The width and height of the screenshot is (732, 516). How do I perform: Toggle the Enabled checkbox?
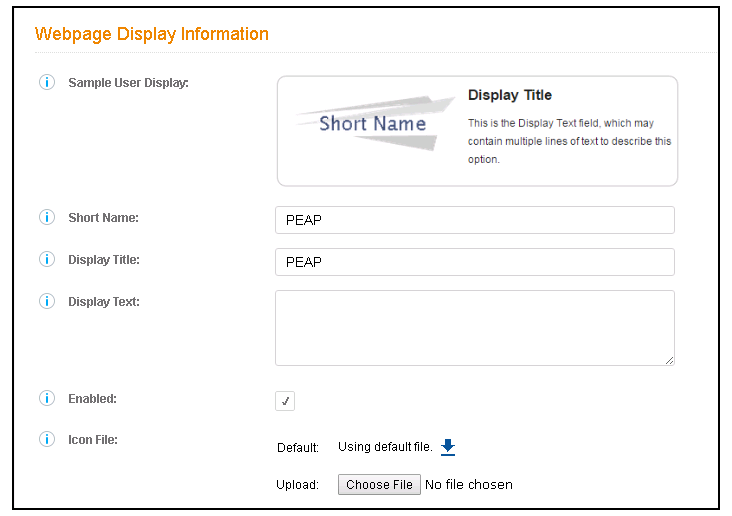(x=285, y=401)
